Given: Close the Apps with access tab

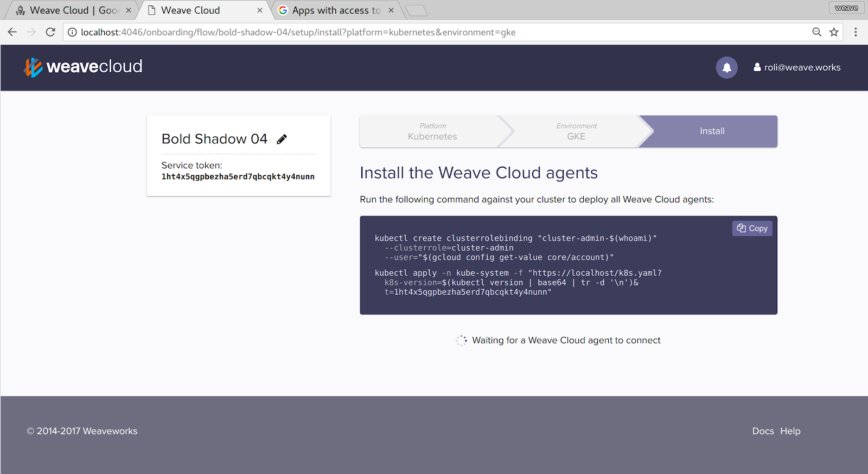Looking at the screenshot, I should [x=391, y=10].
